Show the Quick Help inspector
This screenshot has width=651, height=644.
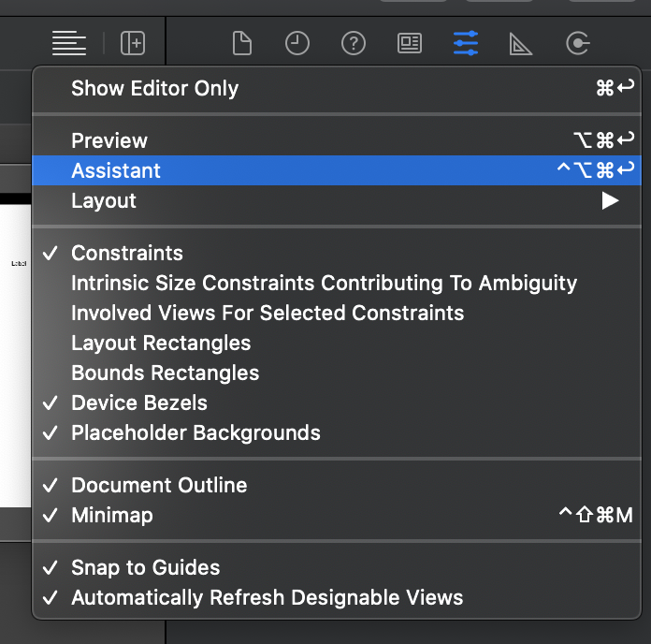tap(353, 43)
